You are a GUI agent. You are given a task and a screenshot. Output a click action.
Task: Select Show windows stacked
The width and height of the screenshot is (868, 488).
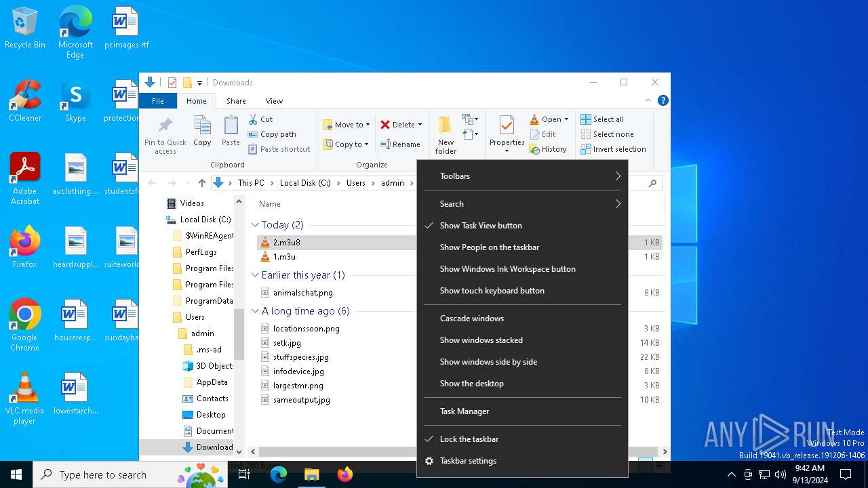coord(522,340)
